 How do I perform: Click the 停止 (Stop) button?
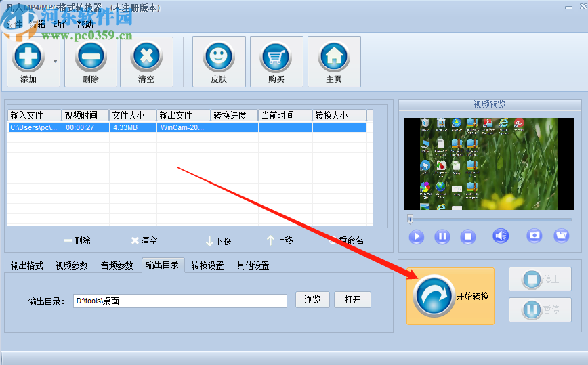pyautogui.click(x=540, y=279)
